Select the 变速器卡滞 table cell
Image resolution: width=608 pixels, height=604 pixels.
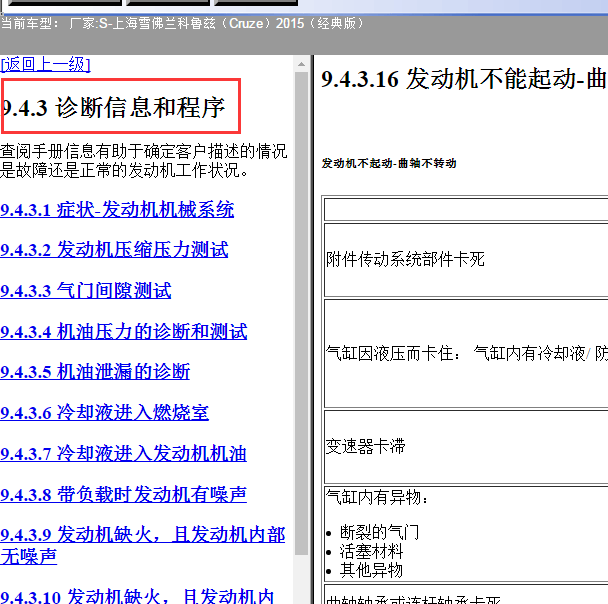tap(466, 447)
